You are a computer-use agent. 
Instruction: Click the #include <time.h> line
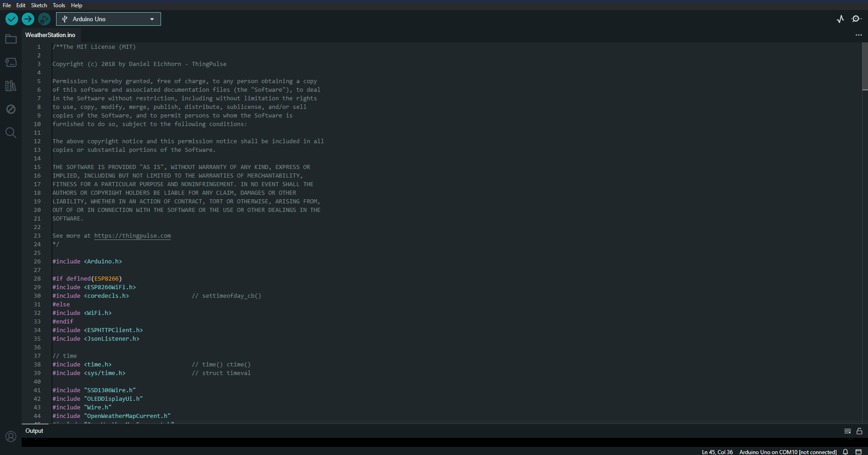coord(82,365)
